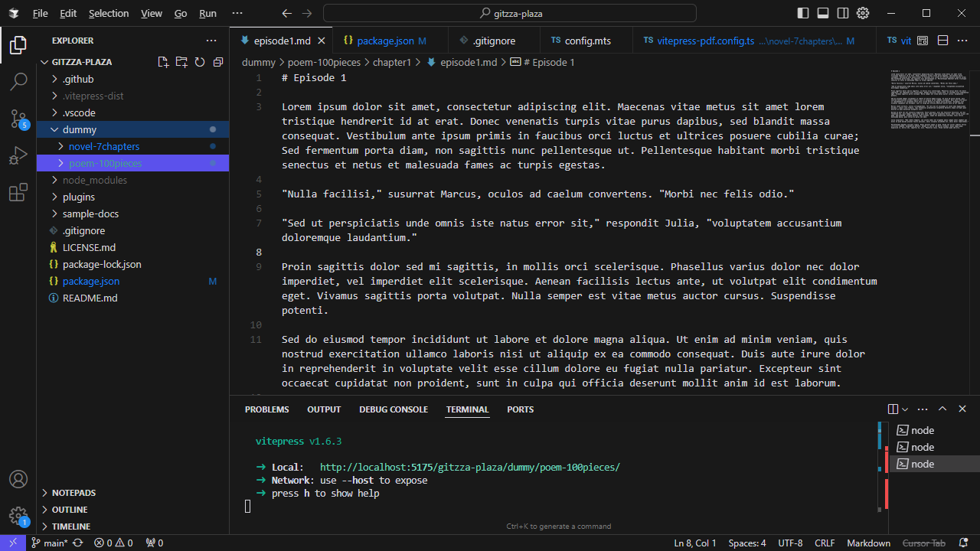Open the File menu
The width and height of the screenshot is (980, 551).
pos(41,13)
